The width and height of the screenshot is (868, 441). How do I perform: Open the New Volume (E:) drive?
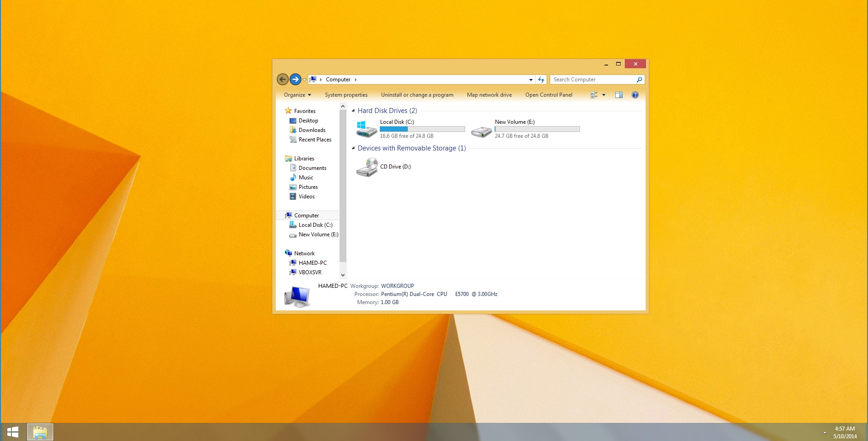click(x=514, y=122)
